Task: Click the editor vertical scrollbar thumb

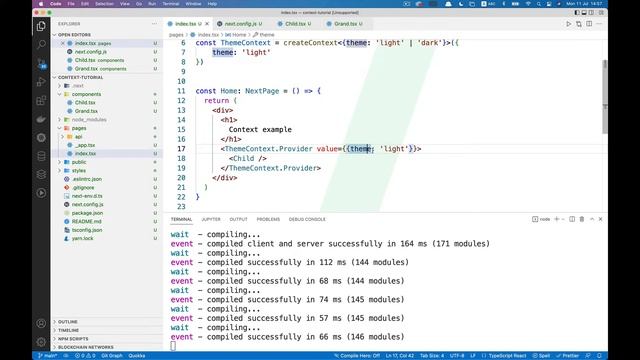Action: tap(604, 96)
